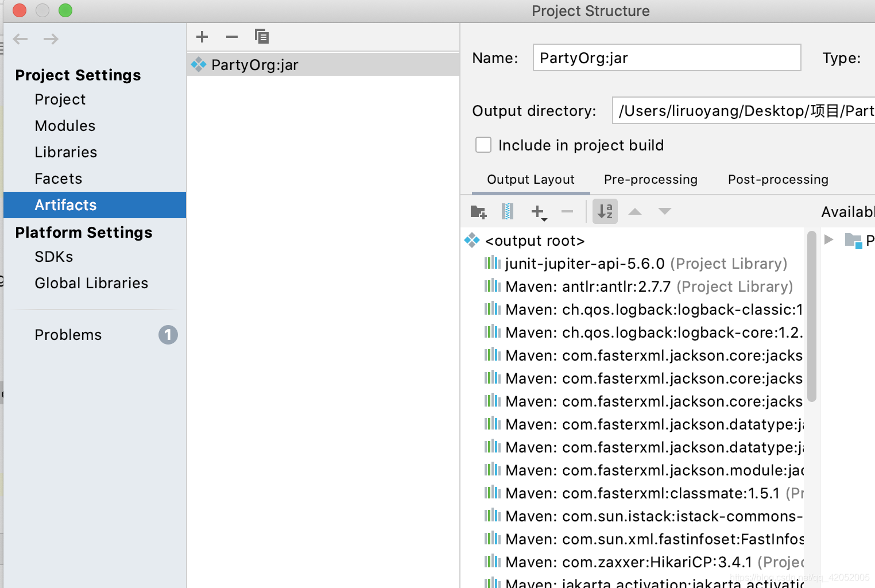This screenshot has width=875, height=588.
Task: Move the selected element up
Action: pyautogui.click(x=635, y=211)
